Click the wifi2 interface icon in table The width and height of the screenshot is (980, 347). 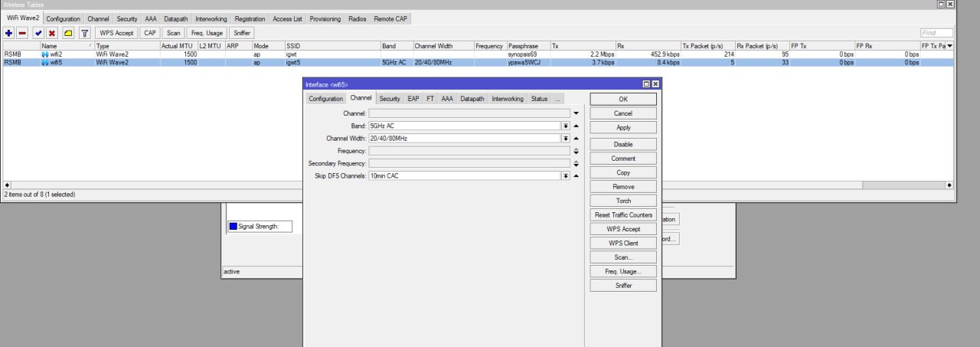tap(45, 55)
